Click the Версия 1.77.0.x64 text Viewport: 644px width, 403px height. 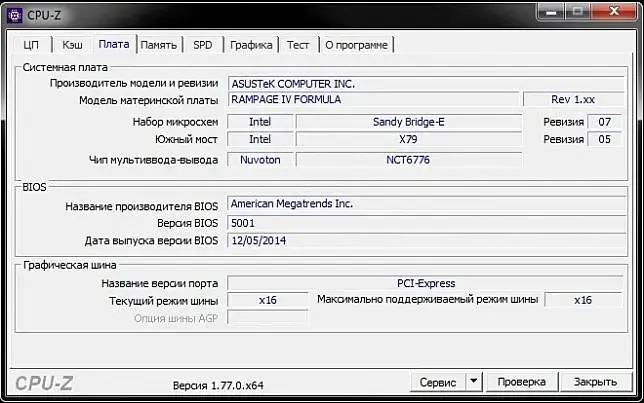coord(218,386)
